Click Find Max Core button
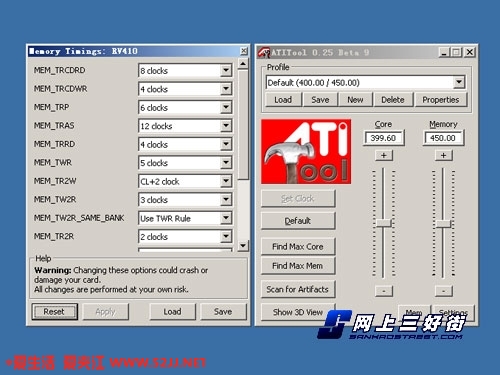The width and height of the screenshot is (500, 375). click(298, 247)
